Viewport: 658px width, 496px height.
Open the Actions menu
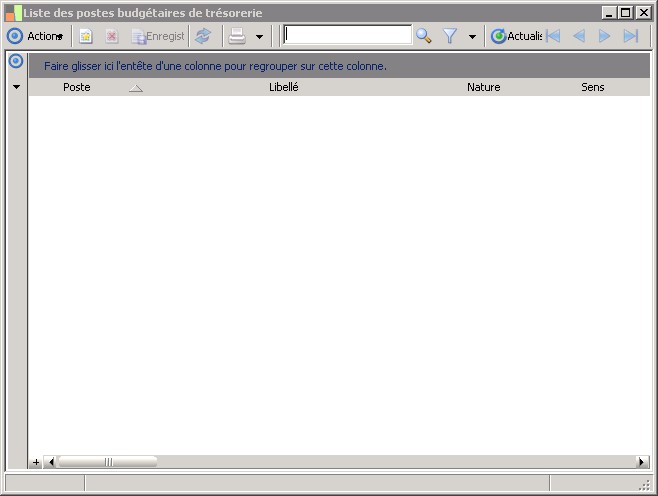point(35,36)
